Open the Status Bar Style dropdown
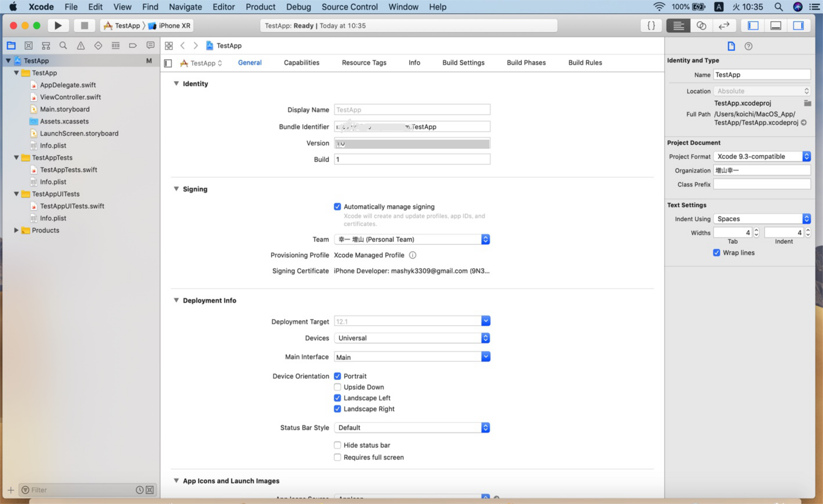This screenshot has width=823, height=504. [412, 427]
